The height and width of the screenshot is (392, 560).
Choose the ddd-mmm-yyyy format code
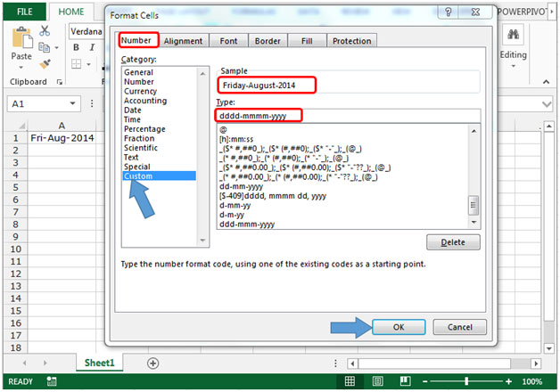pyautogui.click(x=247, y=225)
